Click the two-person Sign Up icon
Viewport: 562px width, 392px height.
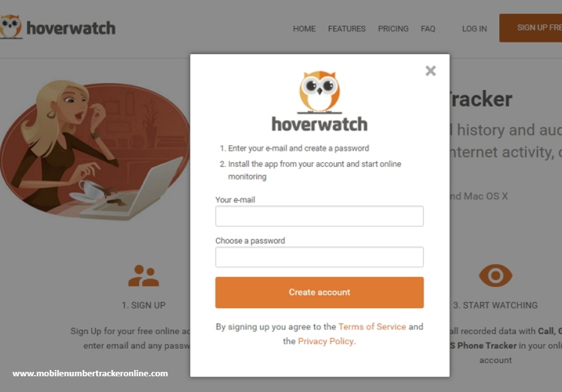click(143, 276)
